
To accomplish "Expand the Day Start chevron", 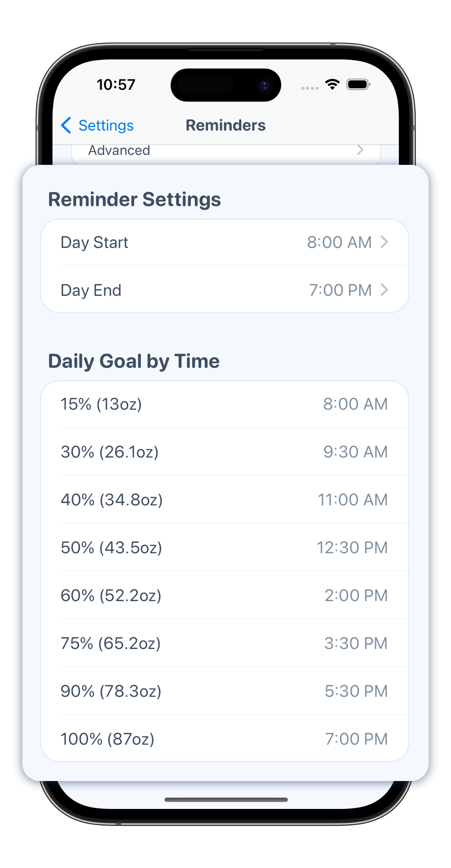I will [x=384, y=242].
